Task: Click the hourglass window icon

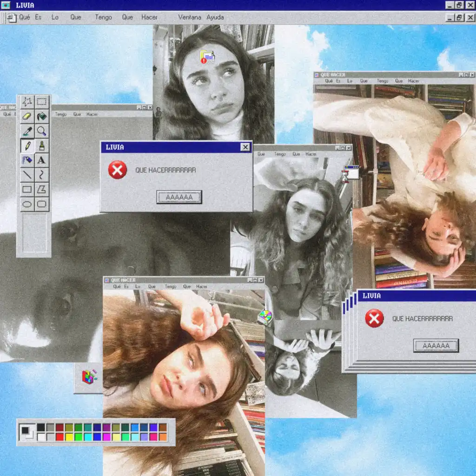Action: (350, 174)
